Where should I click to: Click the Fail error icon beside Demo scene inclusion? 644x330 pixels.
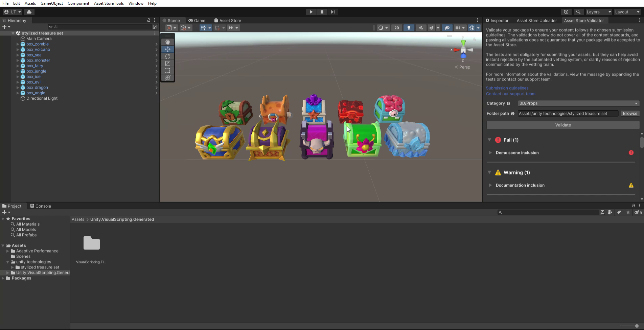tap(631, 152)
